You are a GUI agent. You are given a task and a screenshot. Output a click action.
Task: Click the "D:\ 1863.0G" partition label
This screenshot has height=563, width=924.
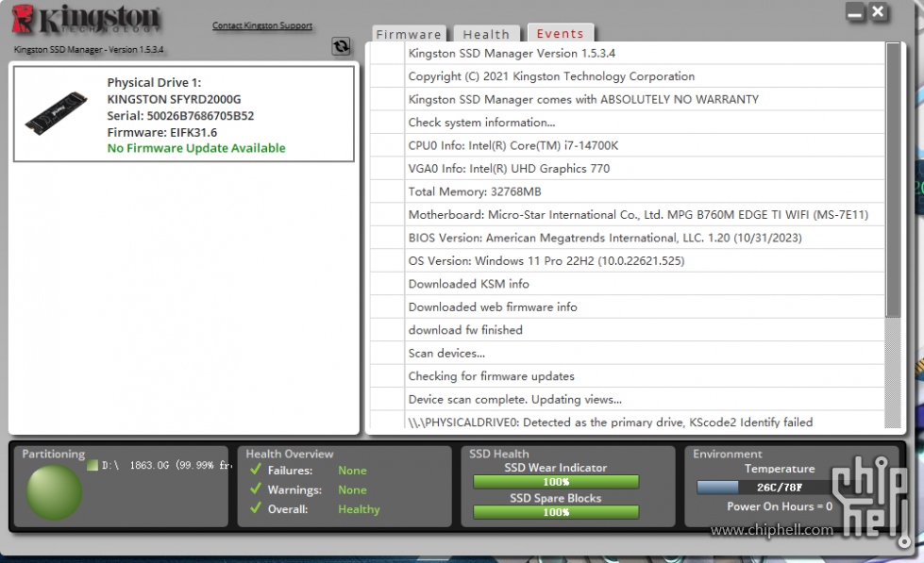point(167,465)
